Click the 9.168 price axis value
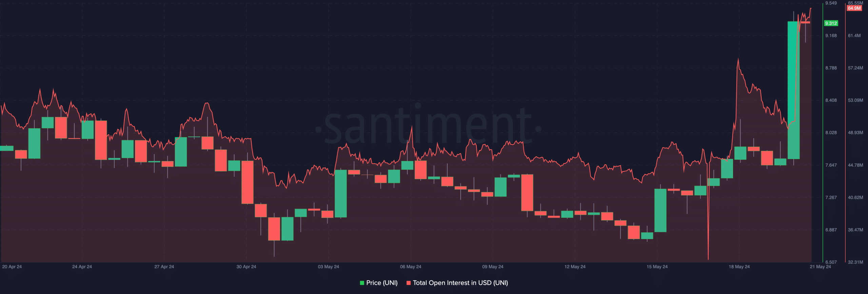Screen dimensions: 868x294 [x=831, y=35]
